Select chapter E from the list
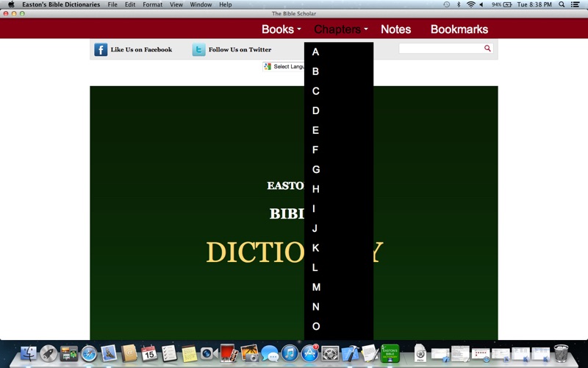This screenshot has height=368, width=588. point(339,130)
